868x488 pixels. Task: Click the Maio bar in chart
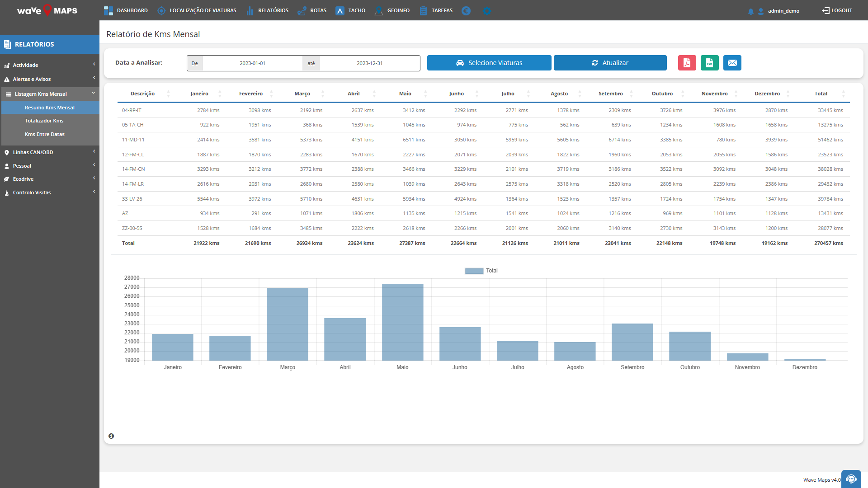(402, 322)
